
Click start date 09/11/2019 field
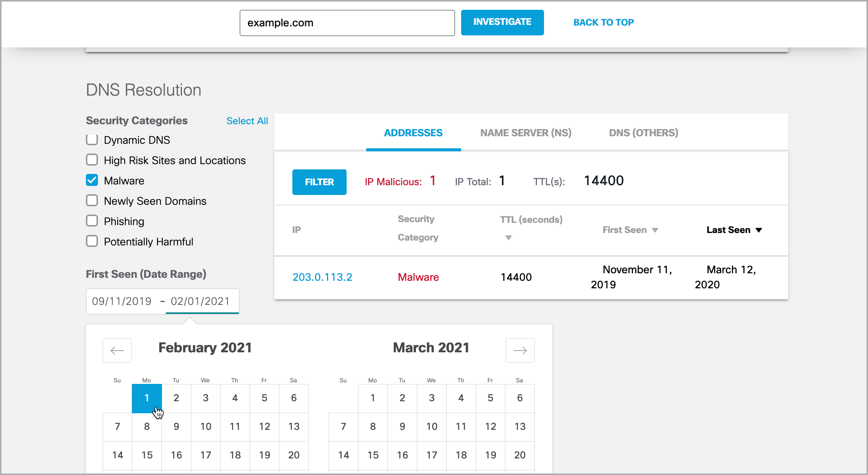[x=121, y=301]
